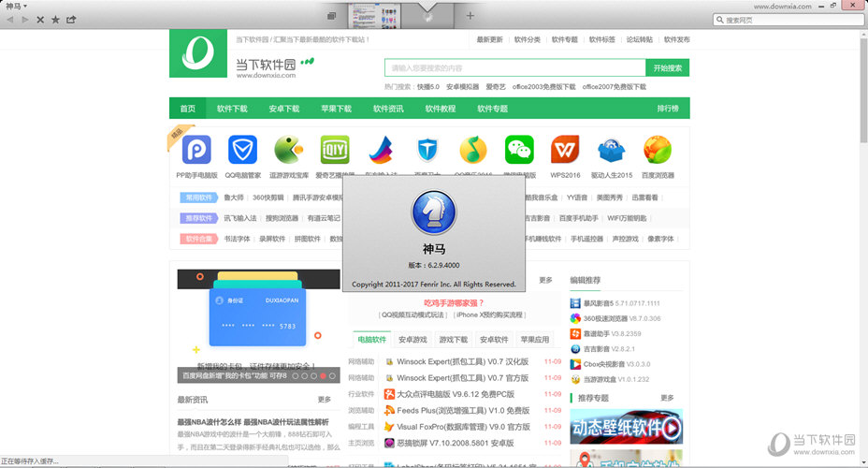The height and width of the screenshot is (468, 868).
Task: Open the 鲁大师 link
Action: [234, 197]
